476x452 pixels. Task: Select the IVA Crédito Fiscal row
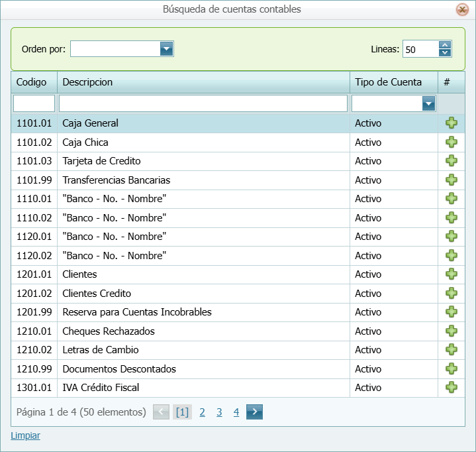coord(238,388)
